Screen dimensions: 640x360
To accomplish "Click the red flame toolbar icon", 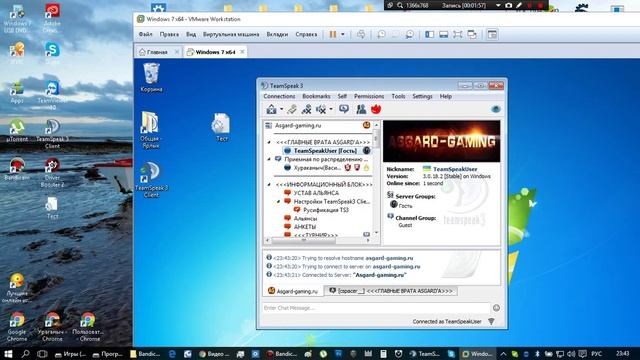I will pos(376,109).
